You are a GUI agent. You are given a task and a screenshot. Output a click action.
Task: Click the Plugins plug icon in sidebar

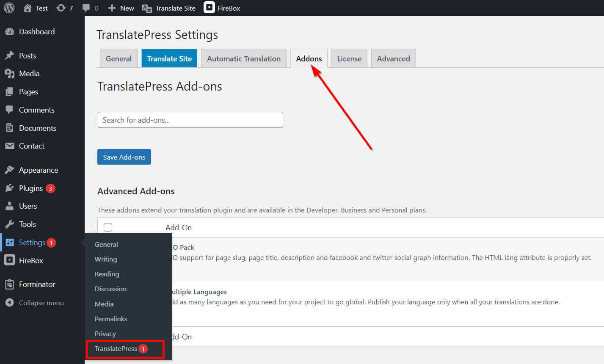[x=9, y=188]
